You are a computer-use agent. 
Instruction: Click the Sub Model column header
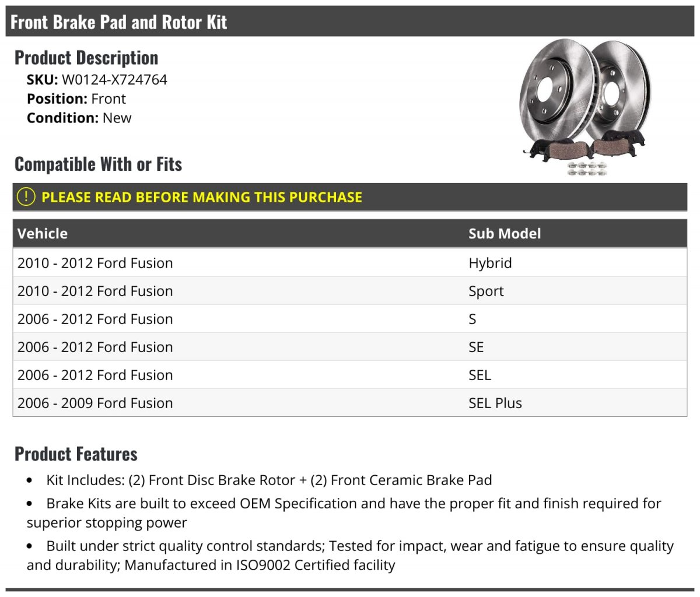[x=505, y=234]
